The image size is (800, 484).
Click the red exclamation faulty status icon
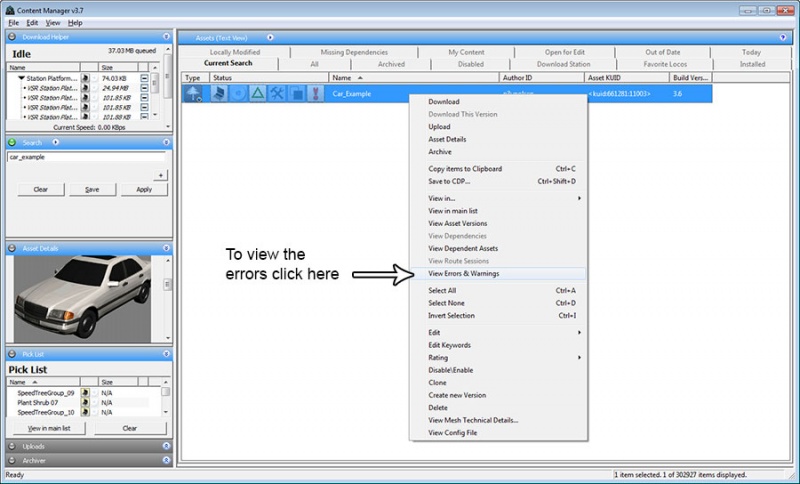tap(316, 94)
